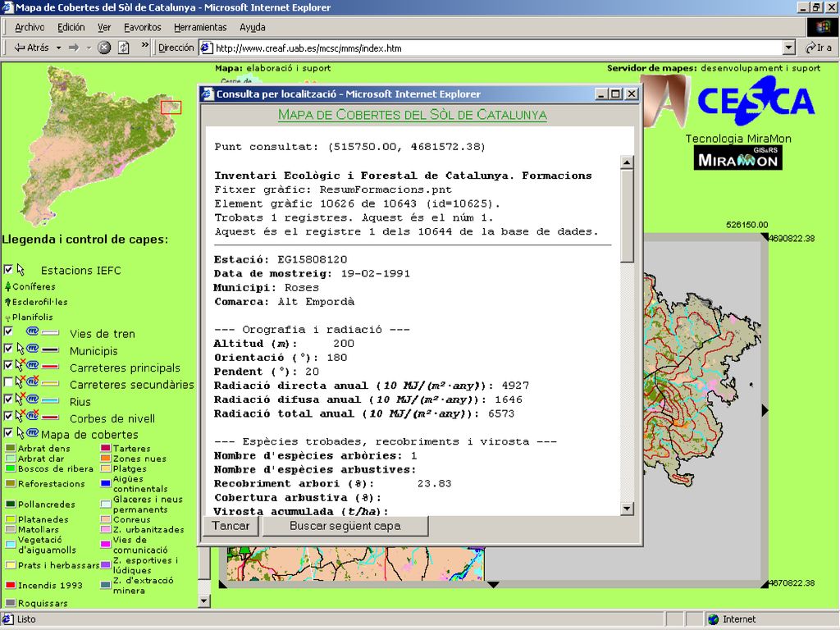Click the Internet zone status indicator

coord(732,619)
